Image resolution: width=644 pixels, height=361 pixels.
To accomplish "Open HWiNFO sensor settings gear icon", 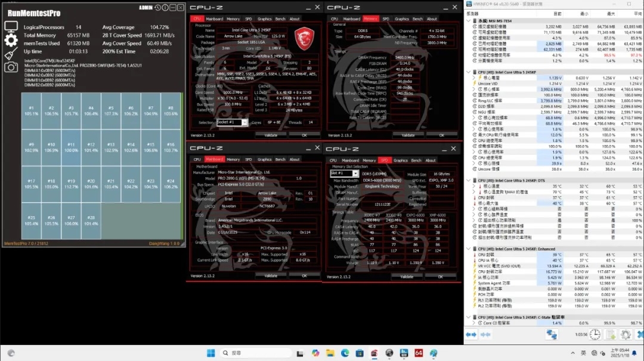I will pyautogui.click(x=626, y=335).
